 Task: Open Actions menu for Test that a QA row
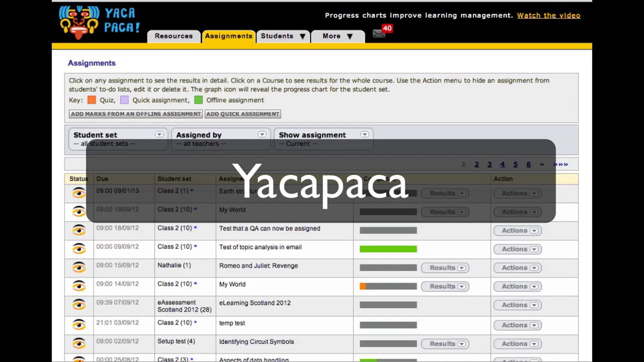tap(518, 231)
